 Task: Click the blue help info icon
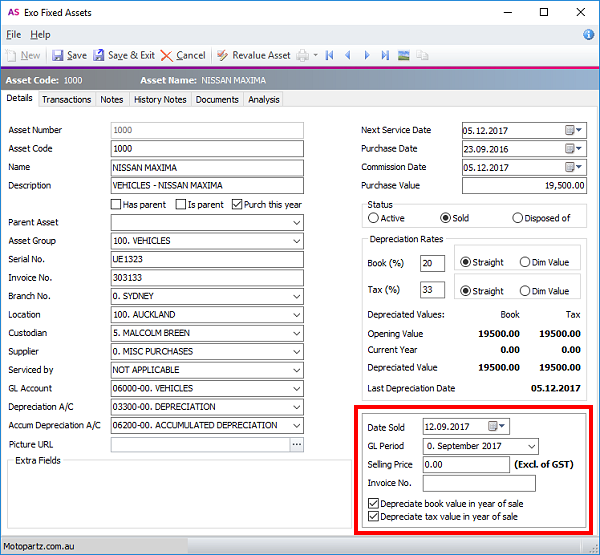click(x=588, y=34)
